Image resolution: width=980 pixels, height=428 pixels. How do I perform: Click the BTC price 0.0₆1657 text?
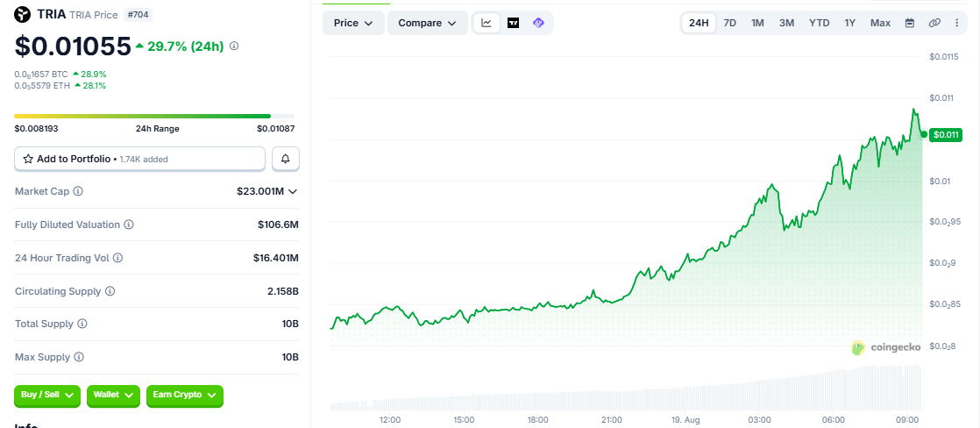pos(41,74)
